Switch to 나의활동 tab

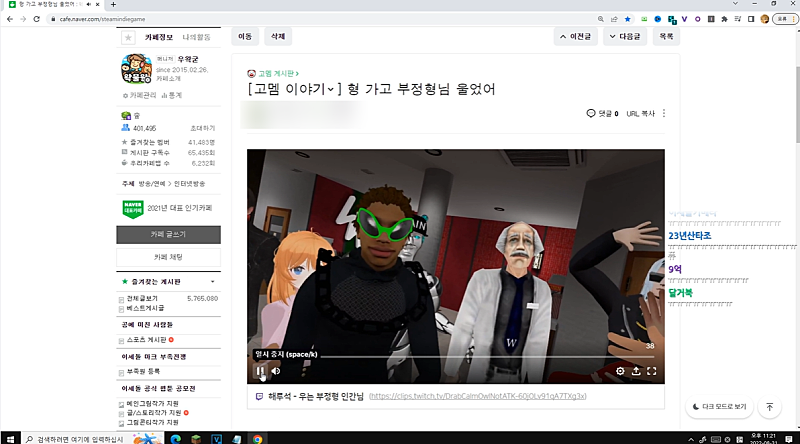[196, 37]
